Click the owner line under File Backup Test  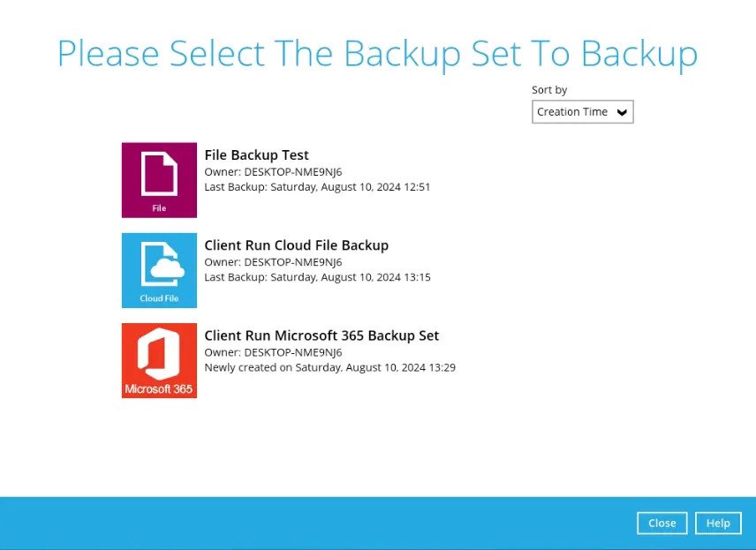pyautogui.click(x=273, y=171)
